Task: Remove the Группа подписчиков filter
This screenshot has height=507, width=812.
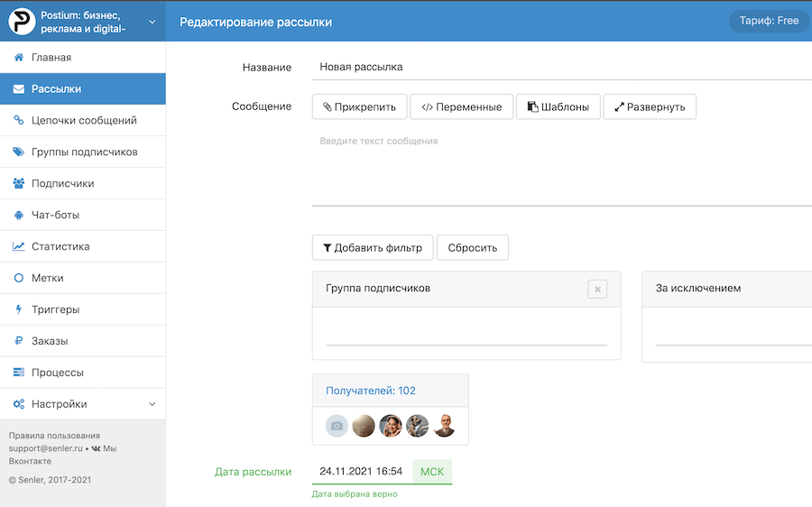Action: [x=597, y=289]
